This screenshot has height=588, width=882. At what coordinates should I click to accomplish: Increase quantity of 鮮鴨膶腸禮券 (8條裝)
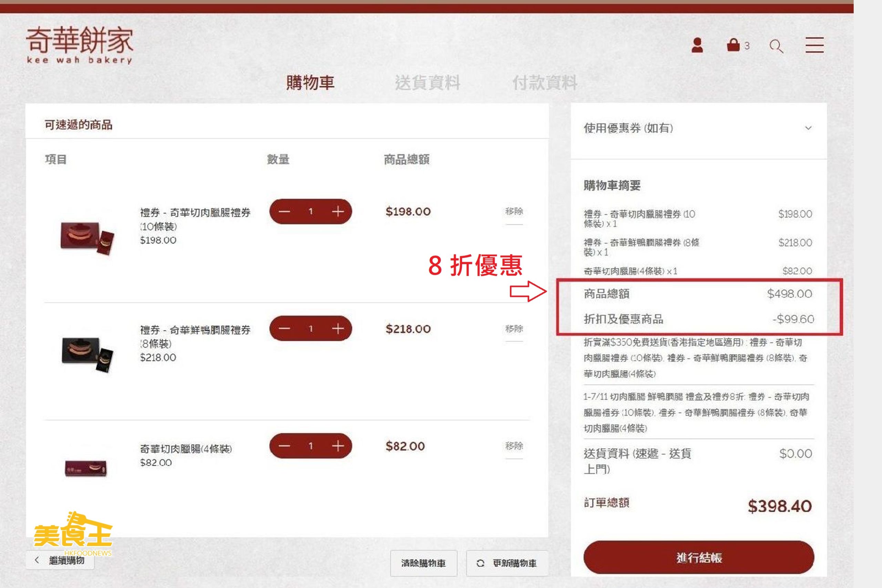pyautogui.click(x=338, y=329)
